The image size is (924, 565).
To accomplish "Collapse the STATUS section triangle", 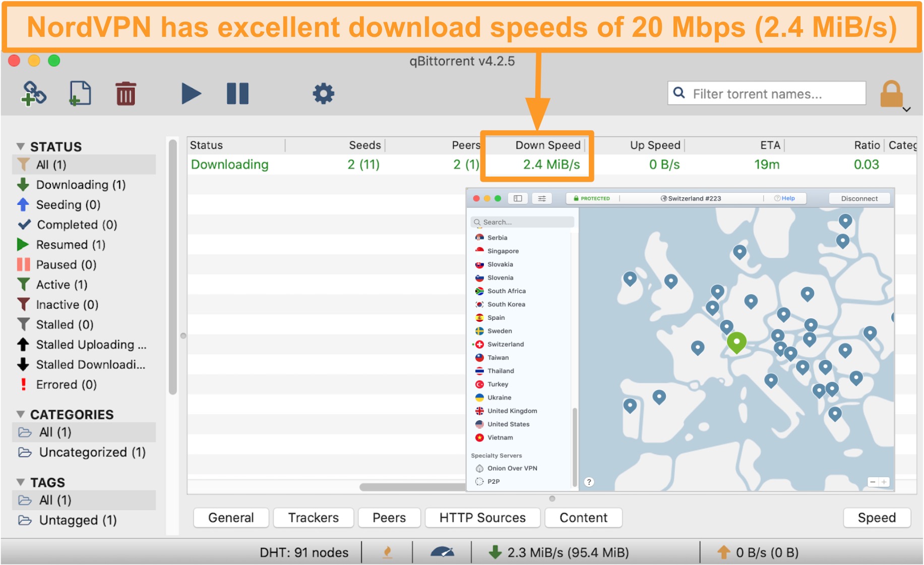I will point(21,147).
